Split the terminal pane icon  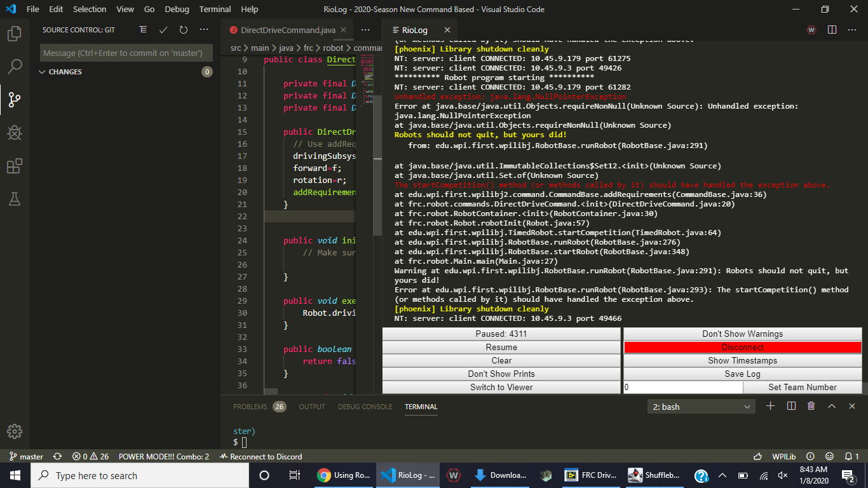[x=791, y=406]
